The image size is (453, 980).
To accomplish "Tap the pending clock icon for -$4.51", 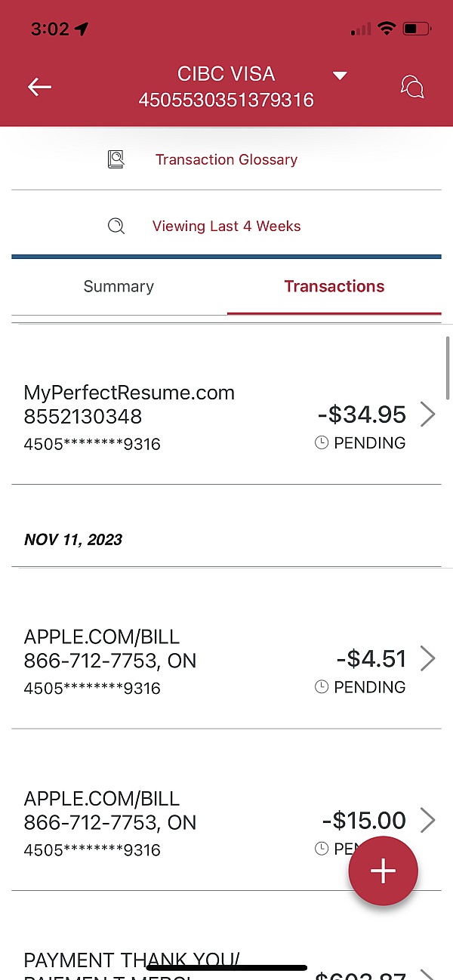I will point(322,687).
